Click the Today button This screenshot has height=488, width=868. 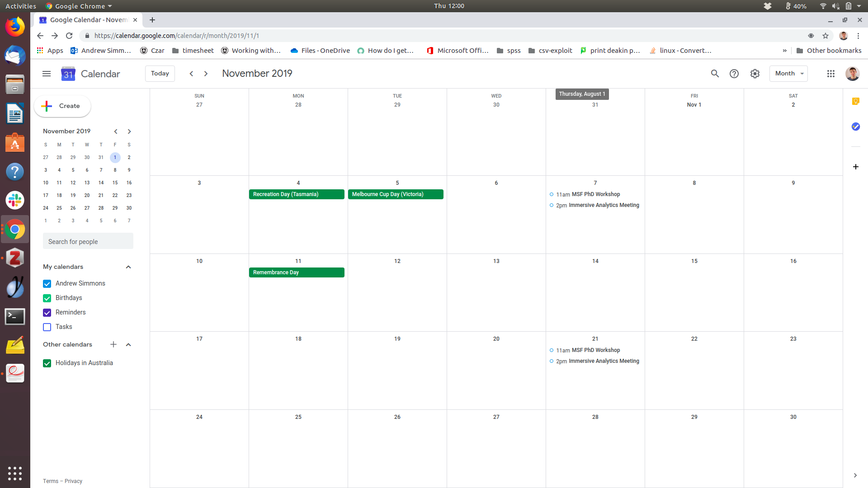tap(160, 74)
